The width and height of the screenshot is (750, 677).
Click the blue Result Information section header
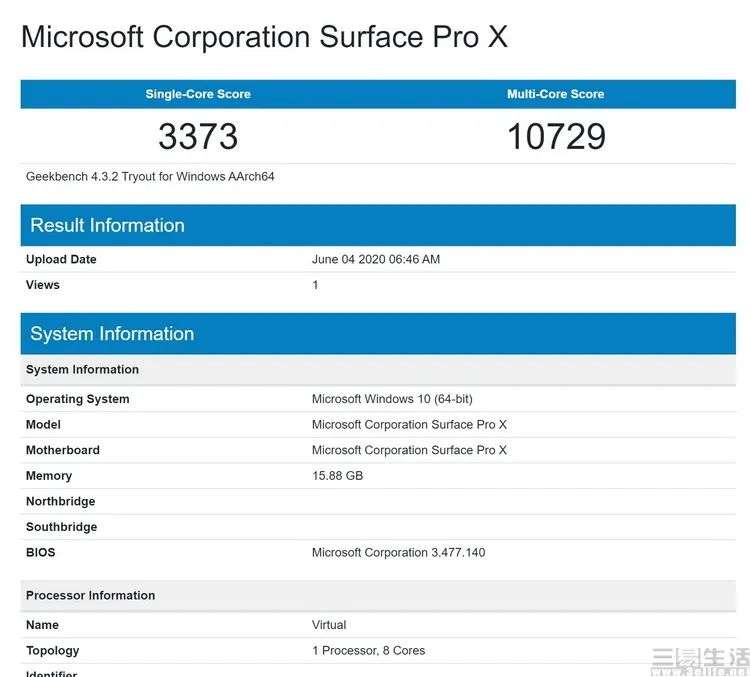(107, 225)
